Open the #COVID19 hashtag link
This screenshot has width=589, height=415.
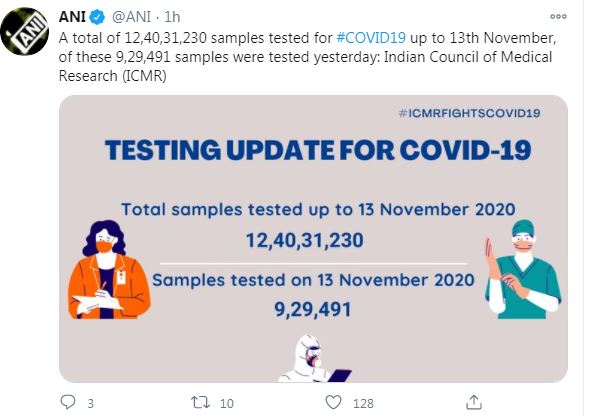pos(371,38)
